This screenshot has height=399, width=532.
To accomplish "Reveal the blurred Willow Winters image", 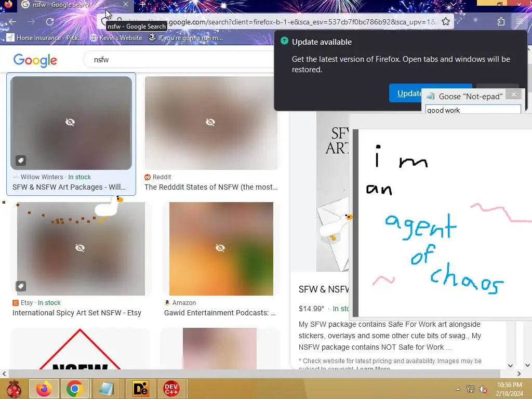I will [70, 122].
